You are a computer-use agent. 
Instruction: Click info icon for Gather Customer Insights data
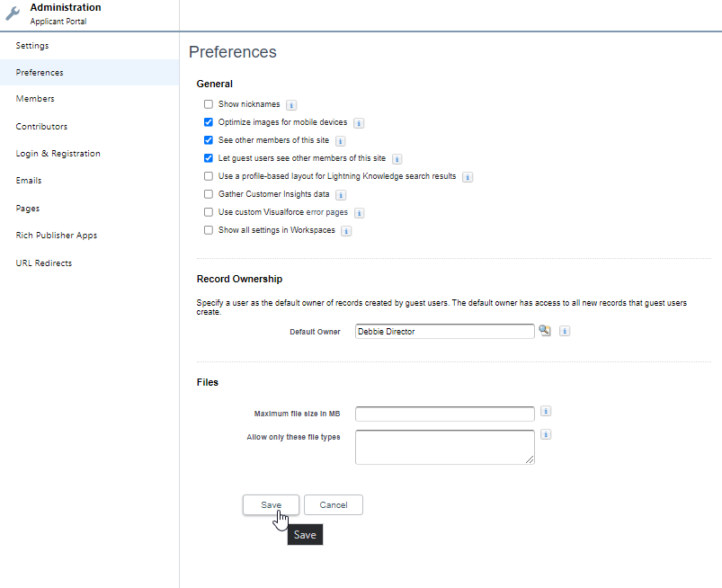[341, 195]
